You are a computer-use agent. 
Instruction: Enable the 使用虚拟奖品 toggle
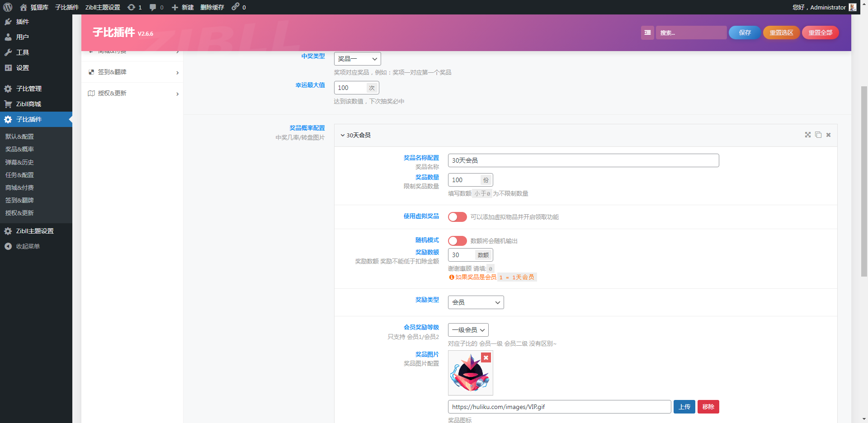pyautogui.click(x=457, y=217)
